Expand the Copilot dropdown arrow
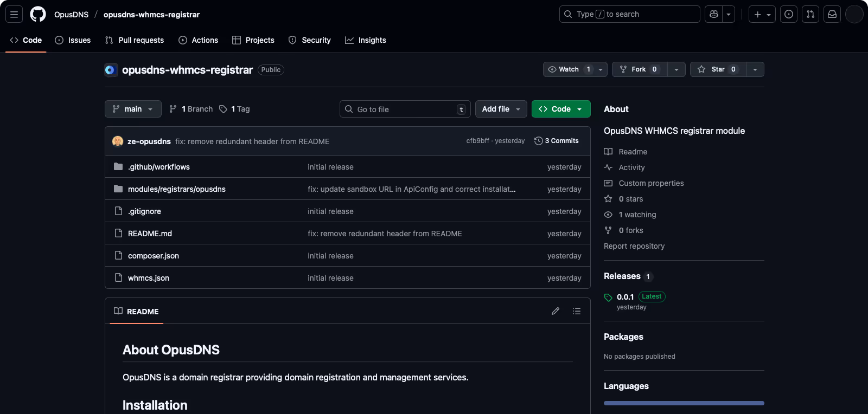This screenshot has height=414, width=868. tap(729, 14)
